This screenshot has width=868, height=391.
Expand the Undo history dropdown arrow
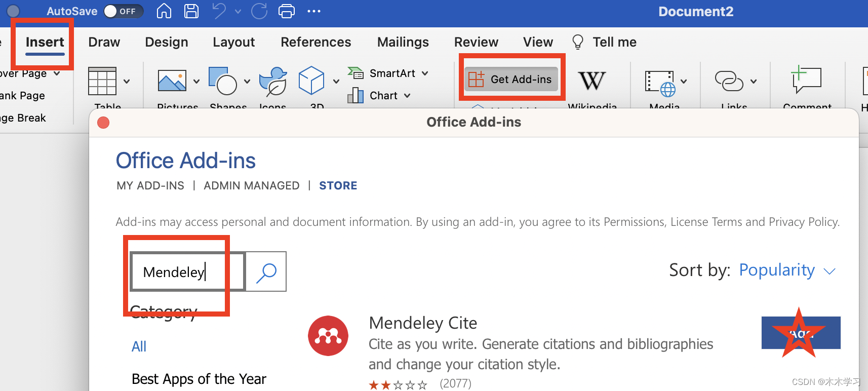(x=238, y=11)
